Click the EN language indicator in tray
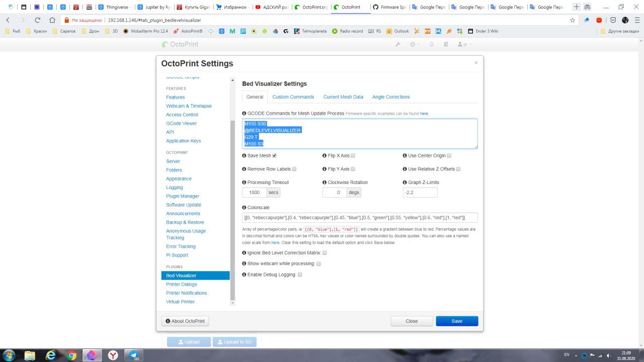The height and width of the screenshot is (362, 644). 567,354
